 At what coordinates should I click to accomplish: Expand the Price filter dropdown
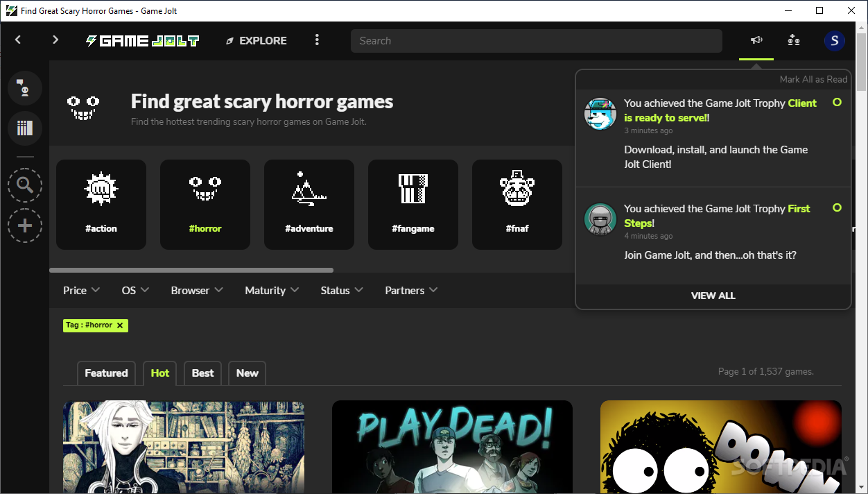(81, 290)
